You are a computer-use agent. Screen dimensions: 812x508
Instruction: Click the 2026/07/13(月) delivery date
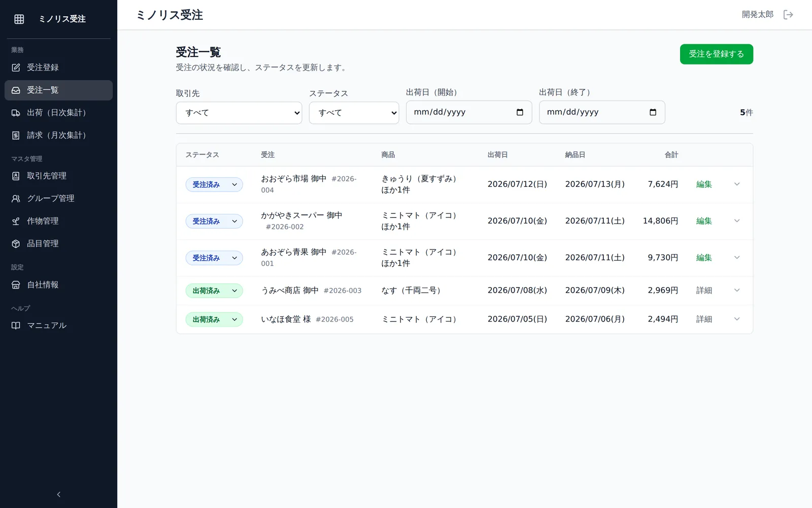(595, 184)
